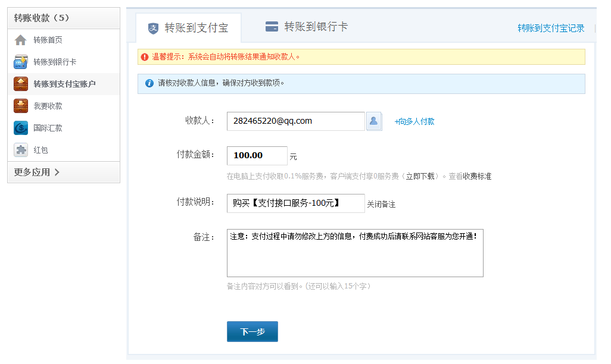Screen dimensions: 611x364
Task: Click the card icon on 转账到银行卡 tab
Action: [272, 27]
